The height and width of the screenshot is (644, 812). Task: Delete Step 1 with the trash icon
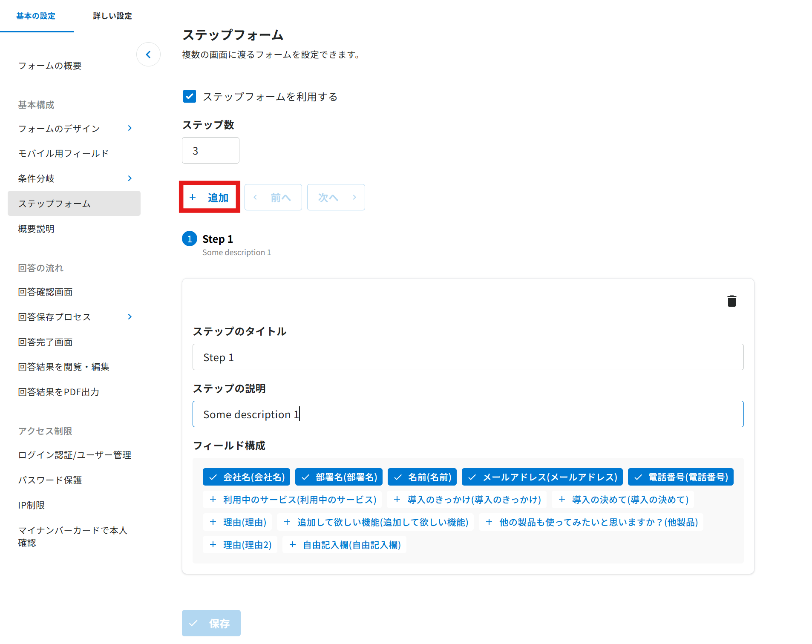tap(731, 301)
